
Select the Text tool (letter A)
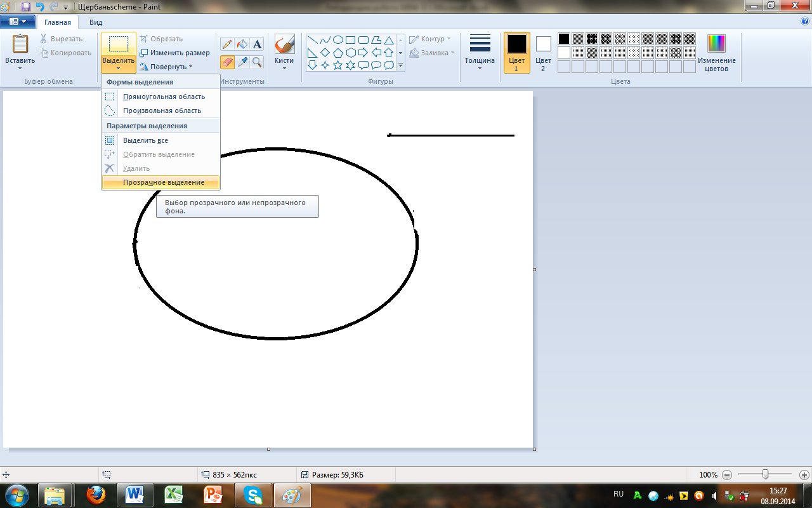(x=257, y=44)
